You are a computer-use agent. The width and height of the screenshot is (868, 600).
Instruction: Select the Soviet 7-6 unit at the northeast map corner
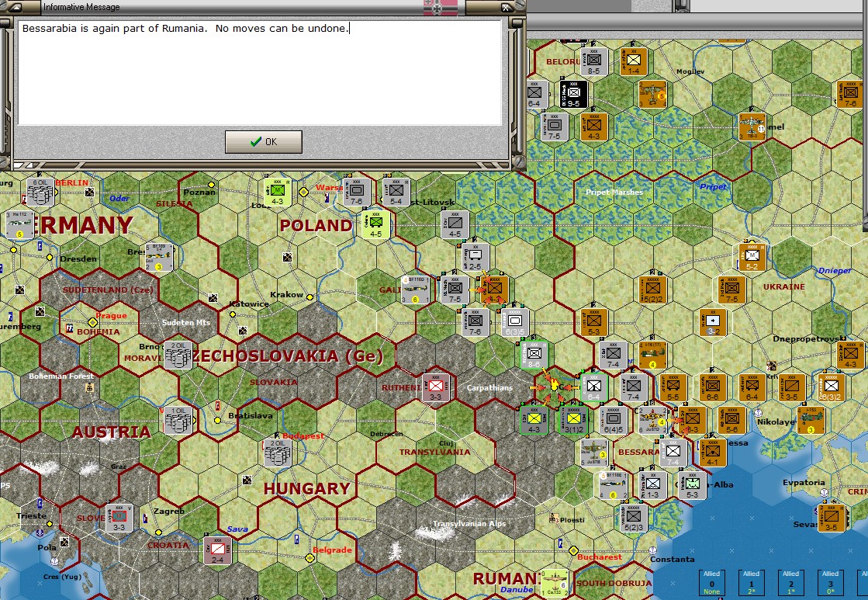pyautogui.click(x=850, y=94)
